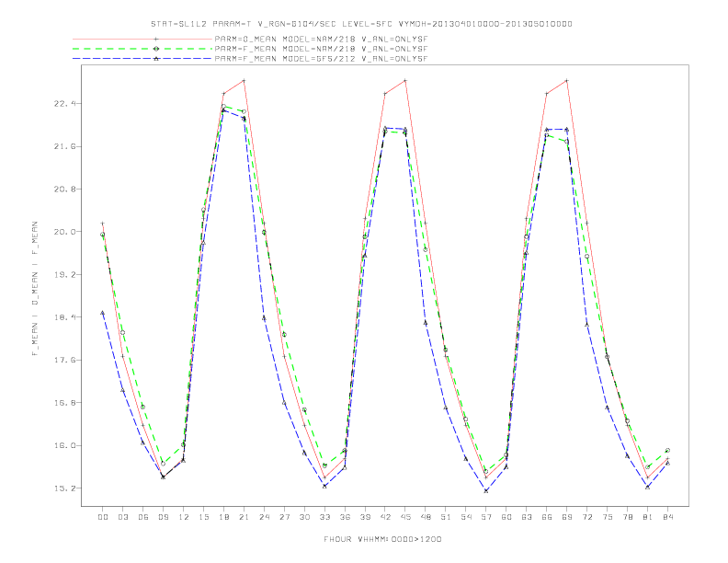This screenshot has height=563, width=728.
Task: Click the green circle data point at hour 03
Action: (122, 333)
